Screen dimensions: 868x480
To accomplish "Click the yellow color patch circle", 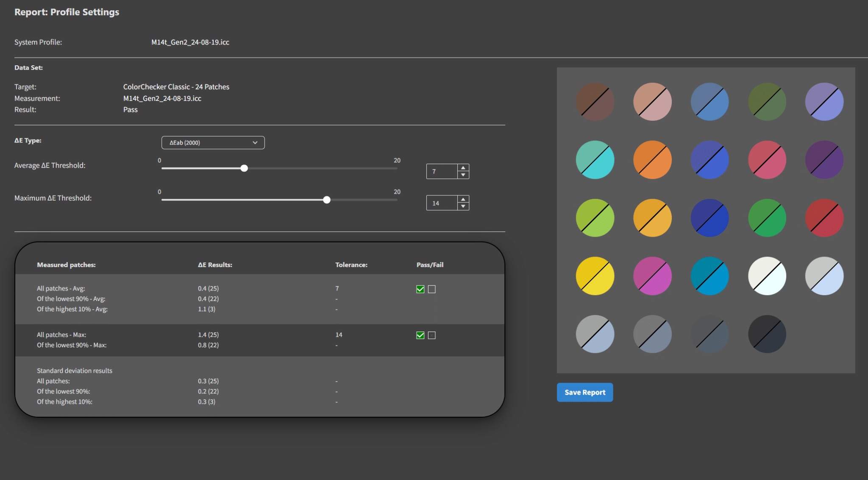I will pyautogui.click(x=595, y=276).
